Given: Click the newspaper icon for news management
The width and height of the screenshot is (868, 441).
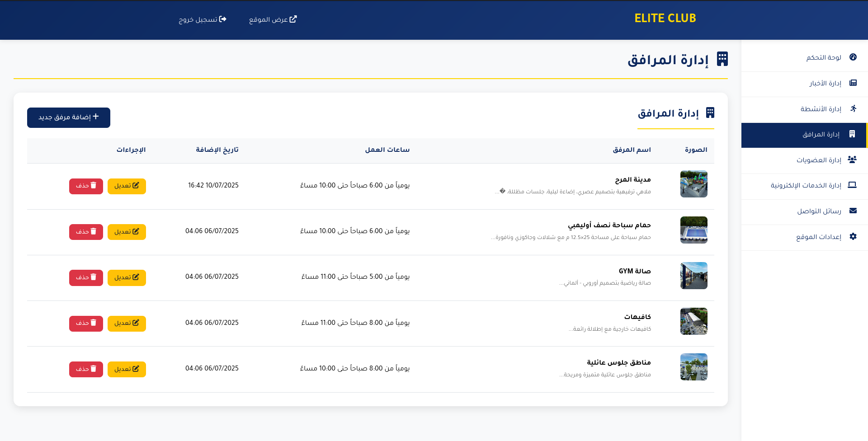Looking at the screenshot, I should tap(853, 83).
